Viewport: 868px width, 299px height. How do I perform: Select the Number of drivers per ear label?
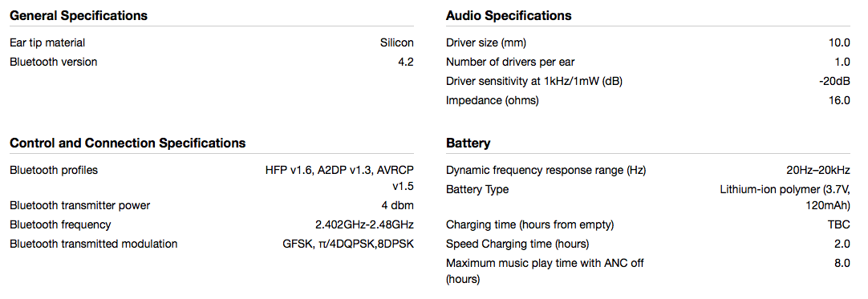(514, 62)
